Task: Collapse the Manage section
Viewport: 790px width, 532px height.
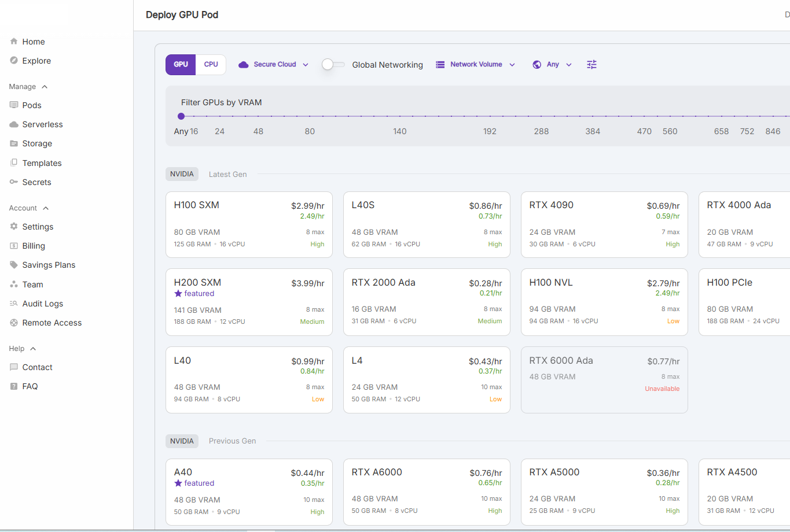Action: click(x=28, y=87)
